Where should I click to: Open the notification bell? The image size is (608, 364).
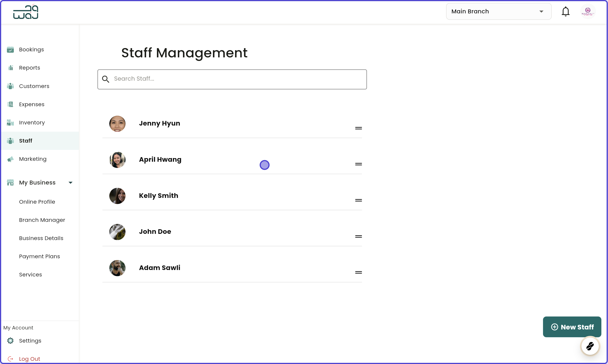pos(566,11)
